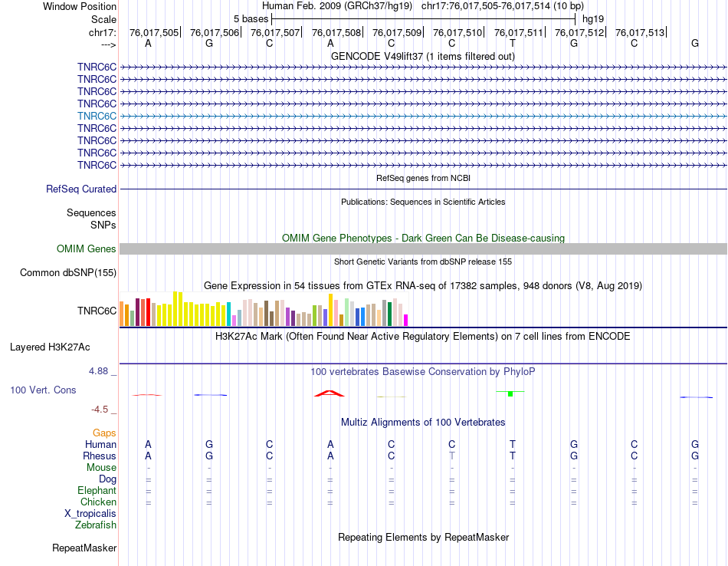
Task: Click the red peak in PhyloP conservation graph
Action: 330,393
